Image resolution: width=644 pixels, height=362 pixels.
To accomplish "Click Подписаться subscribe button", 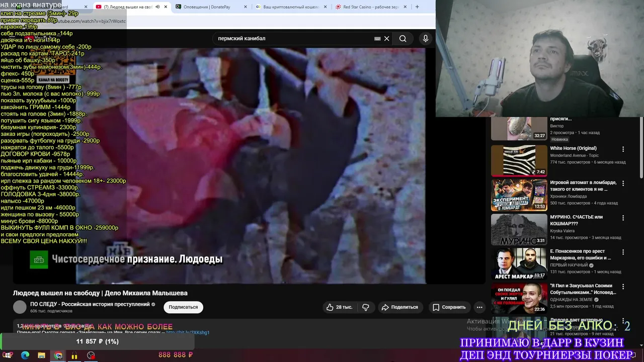I will pyautogui.click(x=183, y=307).
